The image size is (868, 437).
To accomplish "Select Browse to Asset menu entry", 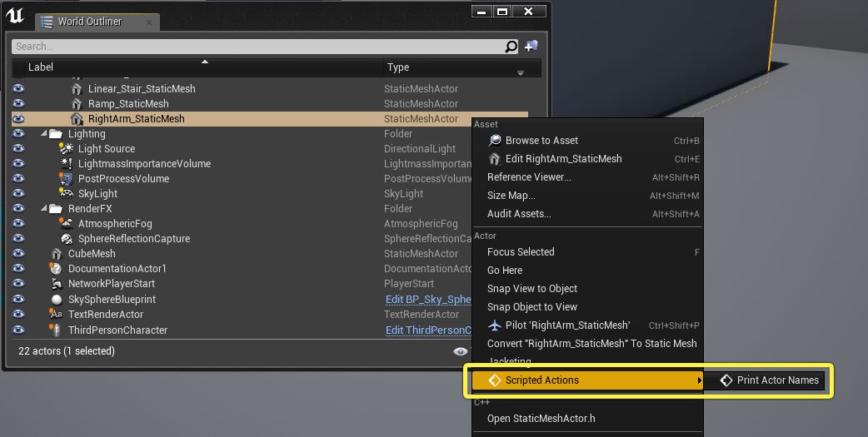I will pos(541,141).
